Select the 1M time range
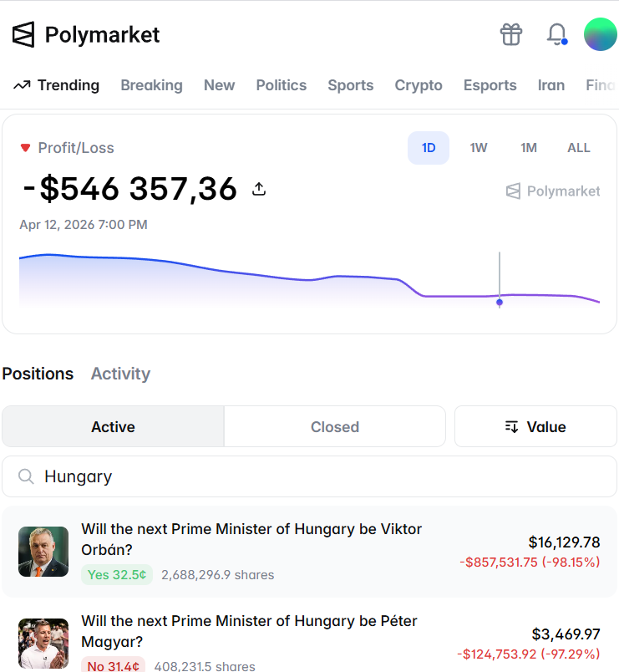This screenshot has height=672, width=619. pos(529,148)
